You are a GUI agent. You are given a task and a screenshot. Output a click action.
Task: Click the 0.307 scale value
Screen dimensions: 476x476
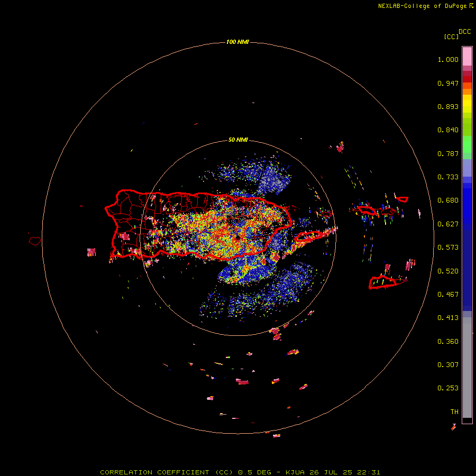(448, 365)
